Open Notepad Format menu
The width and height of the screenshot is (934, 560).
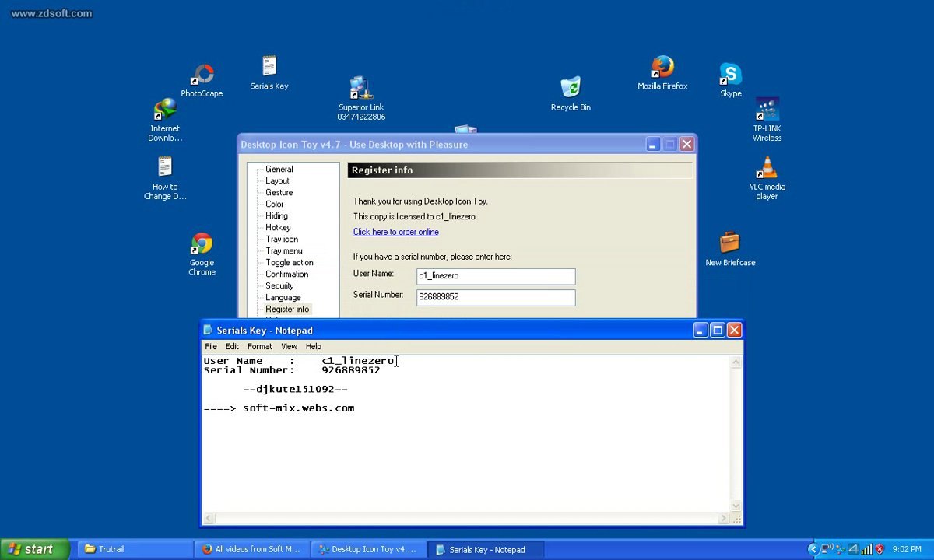point(260,346)
